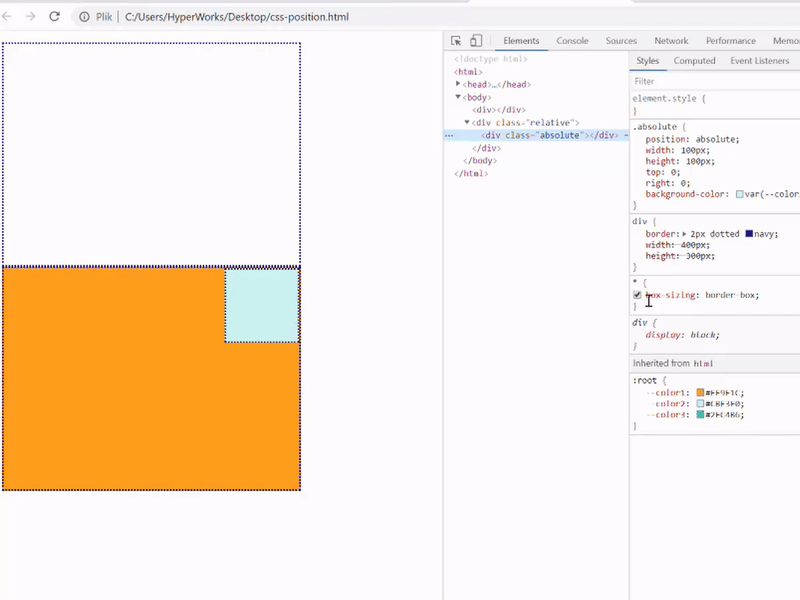This screenshot has height=600, width=800.
Task: Click the empty dotted-border div on page
Action: click(x=152, y=154)
